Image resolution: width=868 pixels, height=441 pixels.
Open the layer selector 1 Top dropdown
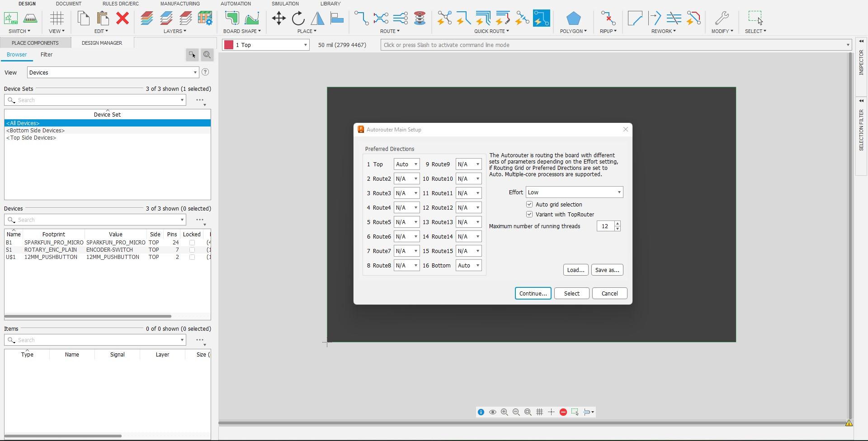click(266, 45)
